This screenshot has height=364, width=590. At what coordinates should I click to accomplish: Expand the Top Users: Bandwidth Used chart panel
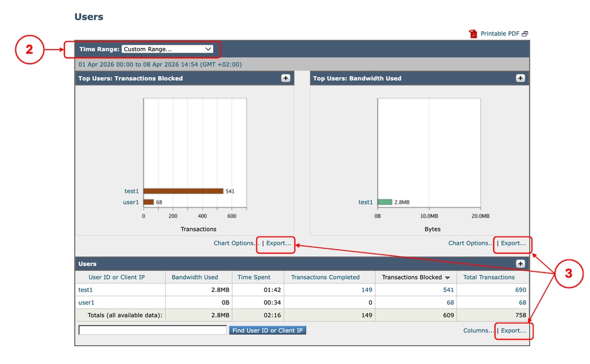coord(520,77)
